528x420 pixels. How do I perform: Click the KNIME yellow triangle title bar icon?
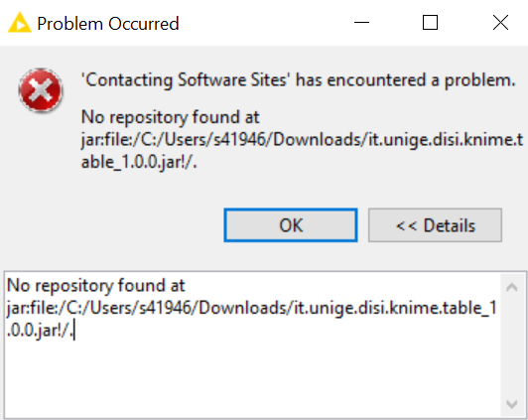tap(20, 23)
